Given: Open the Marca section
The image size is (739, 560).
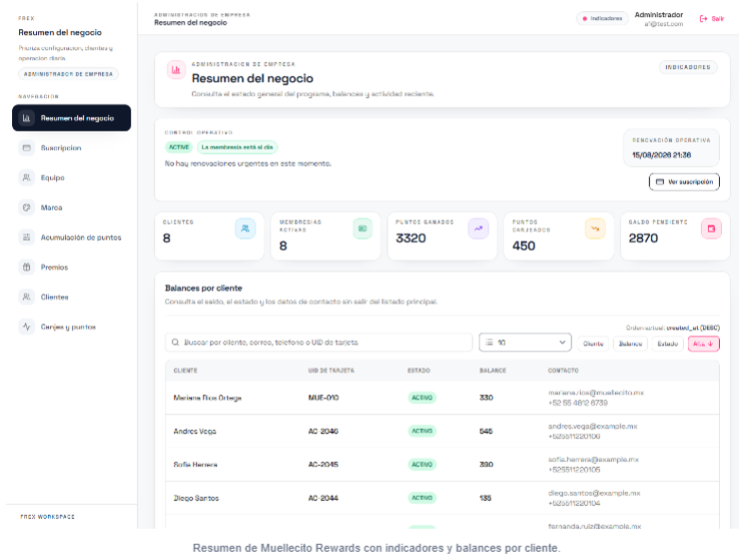Looking at the screenshot, I should tap(51, 208).
